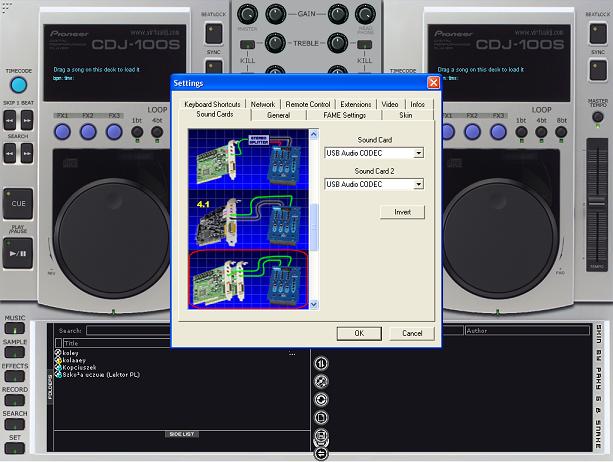
Task: Switch to Keyboard Shortcuts tab
Action: coord(212,104)
